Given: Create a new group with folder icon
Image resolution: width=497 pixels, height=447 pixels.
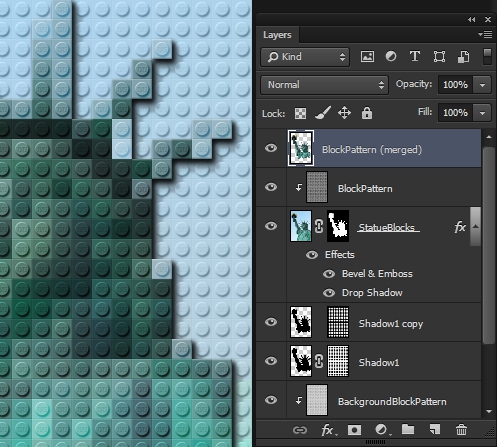Looking at the screenshot, I should coord(408,429).
